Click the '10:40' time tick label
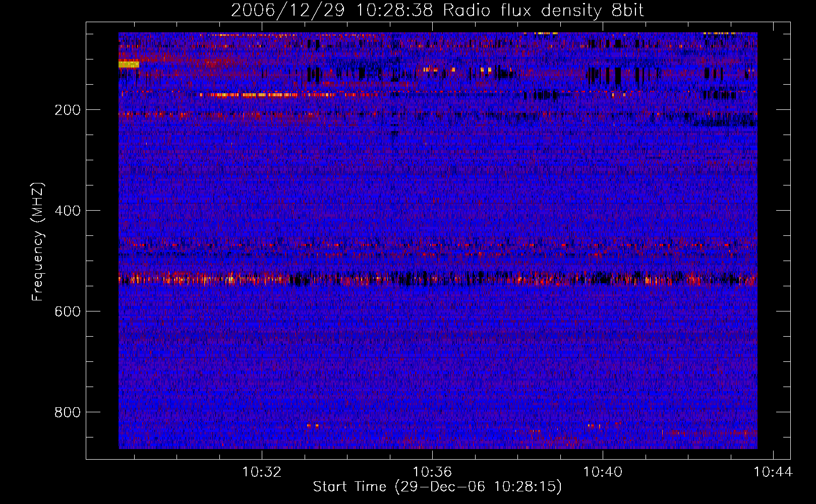This screenshot has height=504, width=816. click(x=603, y=472)
